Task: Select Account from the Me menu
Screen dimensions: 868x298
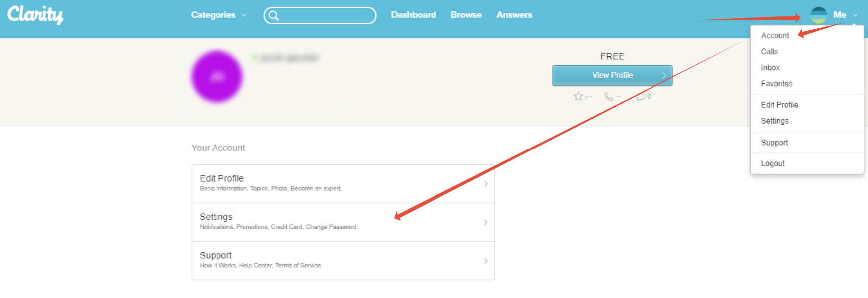Action: pos(775,36)
